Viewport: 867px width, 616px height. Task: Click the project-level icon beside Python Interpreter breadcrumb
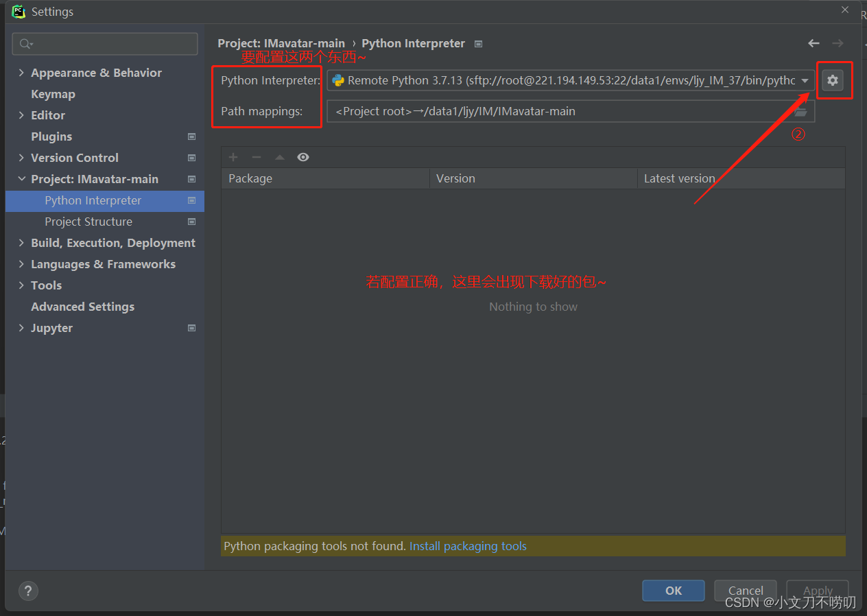click(x=479, y=44)
